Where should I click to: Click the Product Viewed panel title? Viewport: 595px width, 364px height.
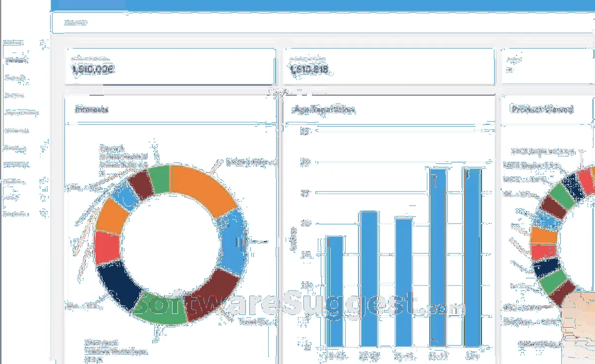click(542, 109)
